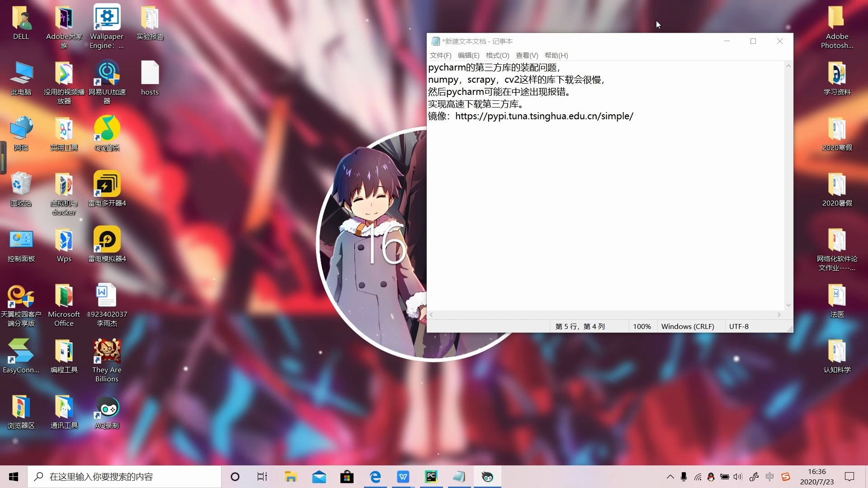
Task: Click the taskbar search box
Action: 124,477
